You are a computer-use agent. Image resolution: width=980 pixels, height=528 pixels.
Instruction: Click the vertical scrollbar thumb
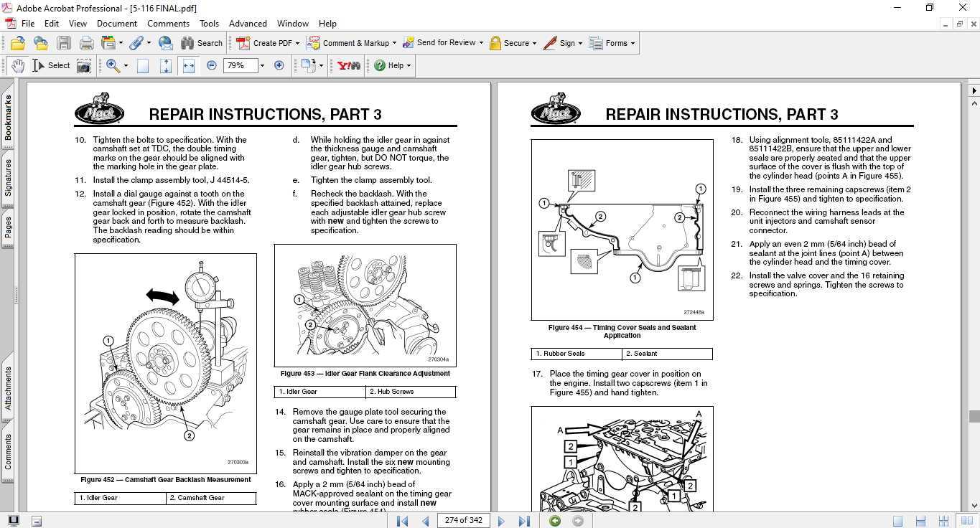[974, 416]
